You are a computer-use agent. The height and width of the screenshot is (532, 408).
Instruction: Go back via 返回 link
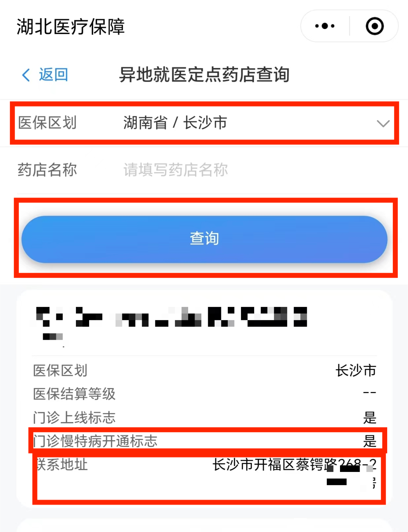53,75
